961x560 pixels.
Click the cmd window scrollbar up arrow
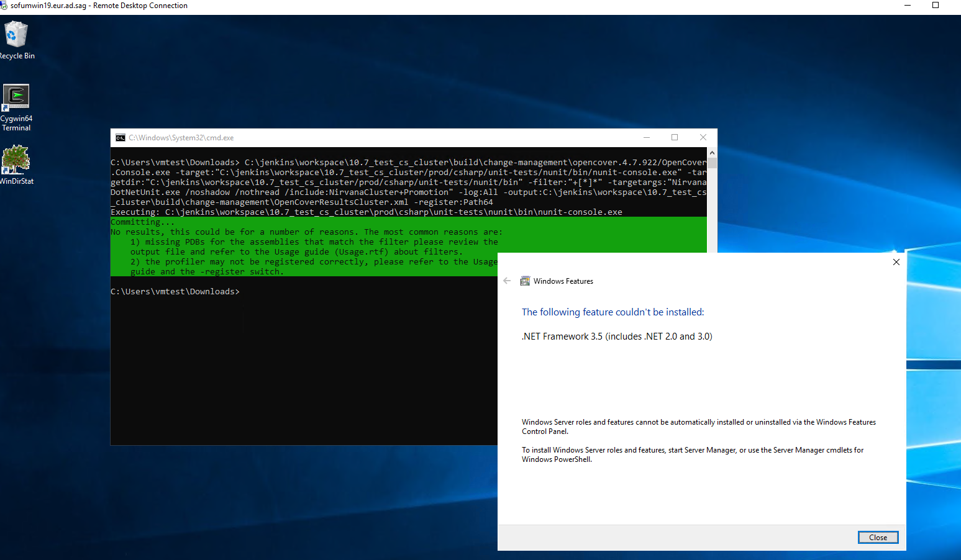pos(712,153)
